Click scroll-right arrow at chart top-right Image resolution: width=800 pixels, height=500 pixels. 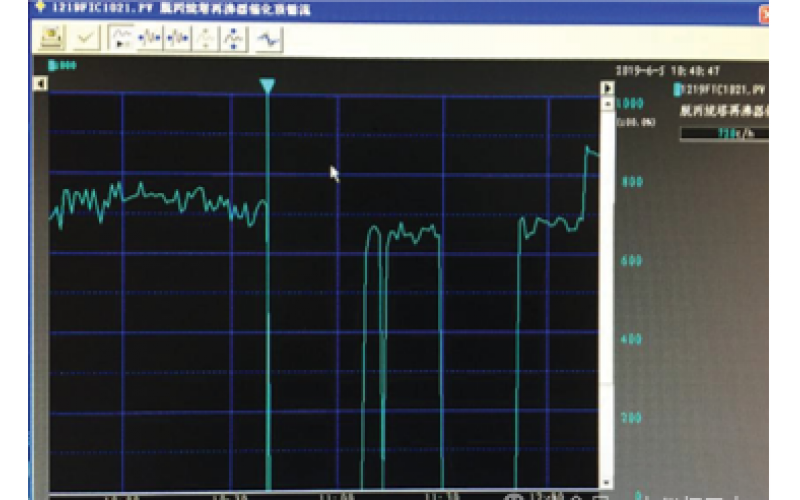606,88
